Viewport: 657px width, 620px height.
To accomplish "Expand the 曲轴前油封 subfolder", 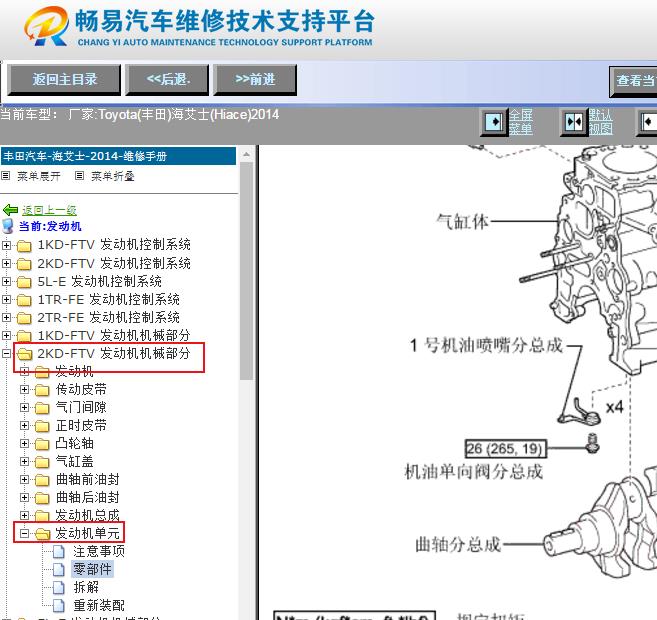I will [24, 480].
